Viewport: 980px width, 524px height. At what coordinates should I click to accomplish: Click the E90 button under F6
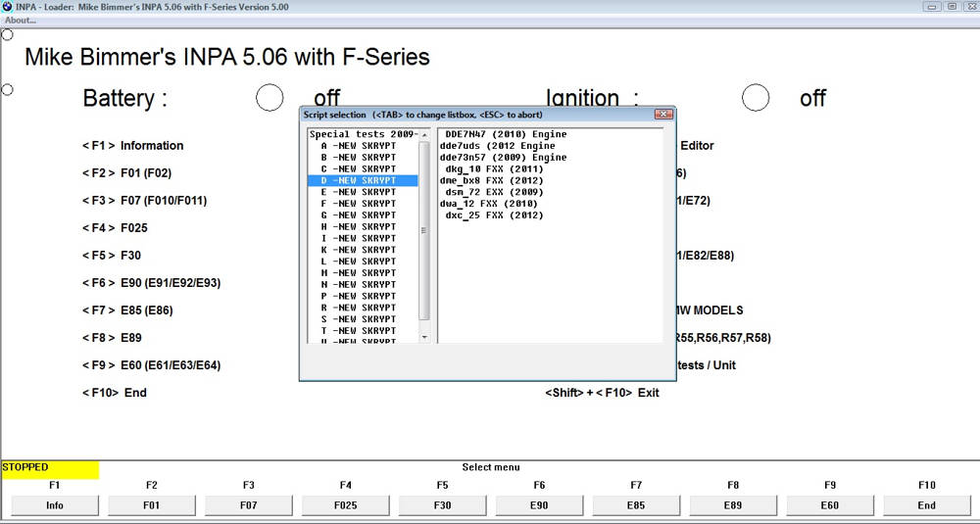pyautogui.click(x=539, y=505)
